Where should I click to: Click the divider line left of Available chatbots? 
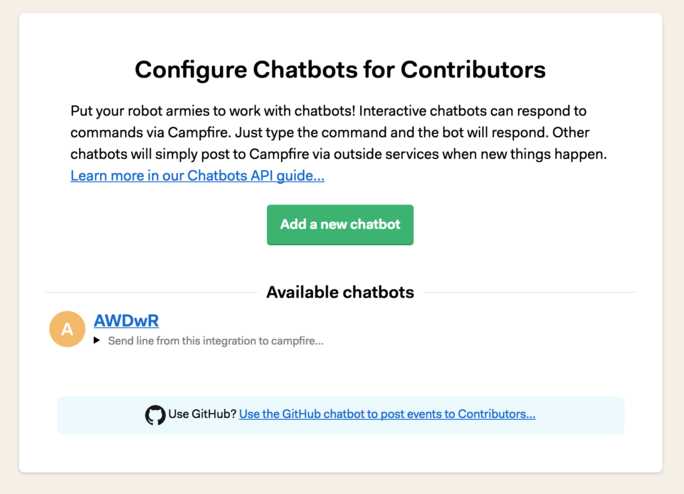pos(151,292)
